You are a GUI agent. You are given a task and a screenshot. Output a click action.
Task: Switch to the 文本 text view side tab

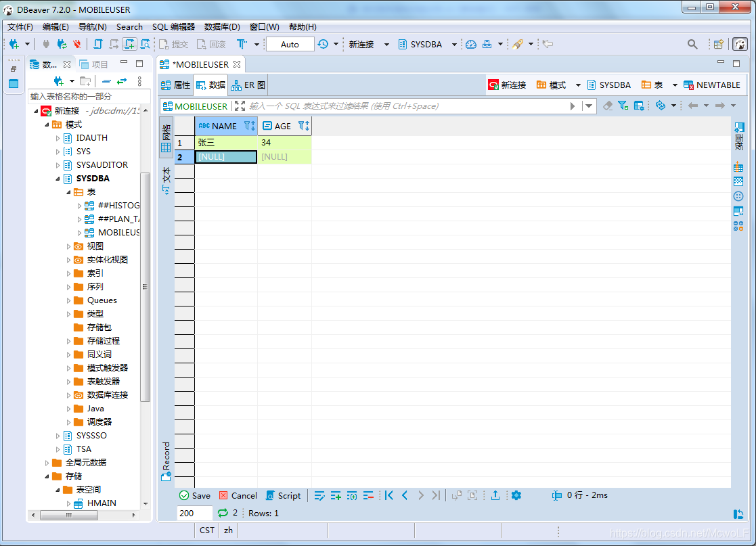tap(166, 181)
